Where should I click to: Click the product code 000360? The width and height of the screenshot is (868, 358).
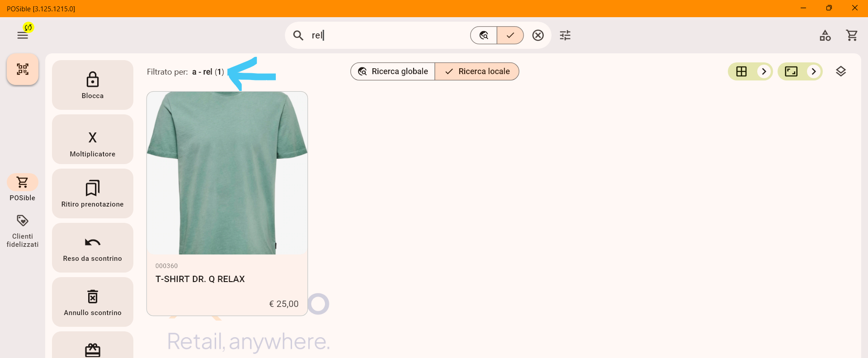pyautogui.click(x=167, y=266)
